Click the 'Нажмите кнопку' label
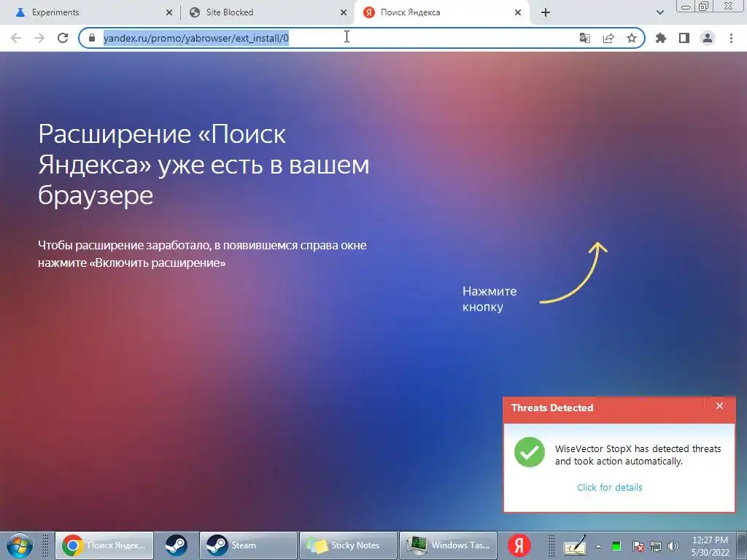Viewport: 747px width, 560px height. tap(489, 298)
